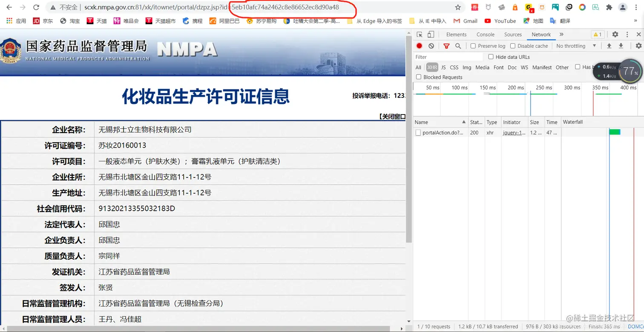Switch to the Elements tab

[x=457, y=34]
